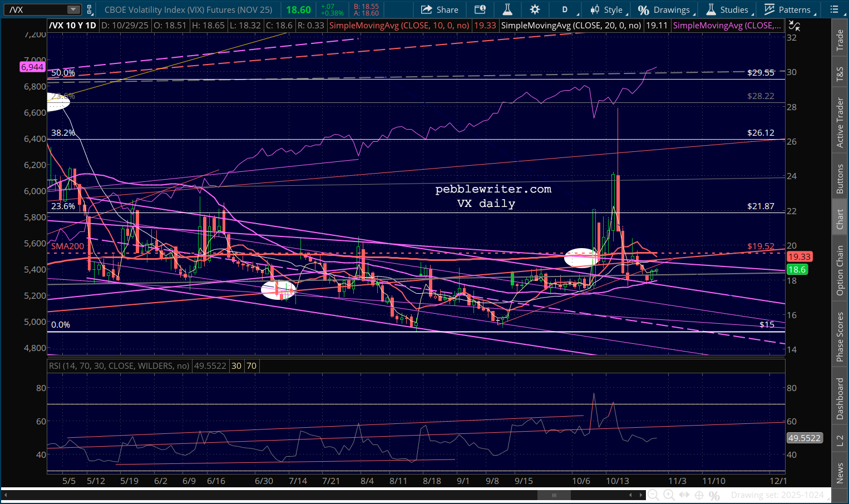849x504 pixels.
Task: Expand the /VX symbol dropdown arrow
Action: (x=73, y=9)
